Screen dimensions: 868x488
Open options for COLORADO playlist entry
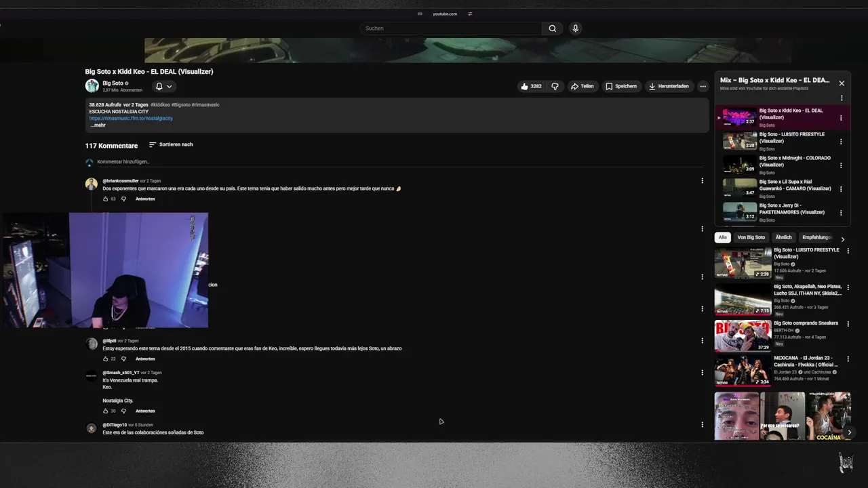tap(841, 165)
